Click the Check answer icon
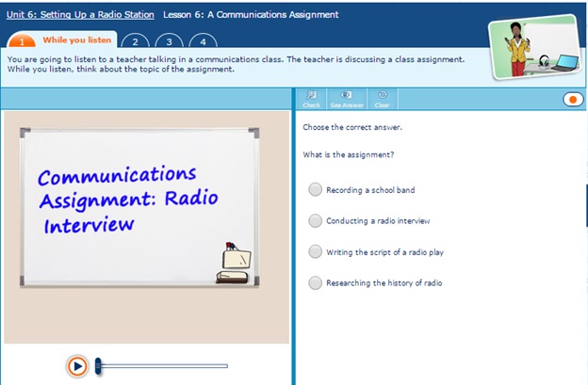Viewport: 588px width, 385px height. 311,98
